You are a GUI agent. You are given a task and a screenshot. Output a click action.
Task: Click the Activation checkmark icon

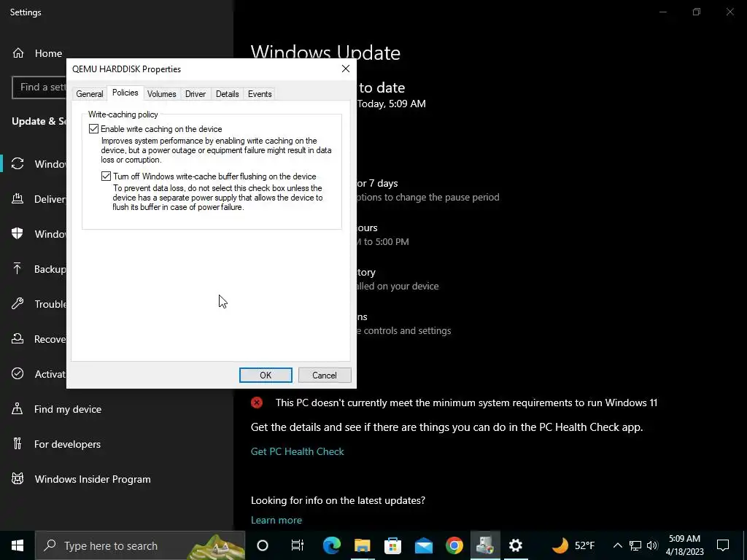click(x=18, y=374)
